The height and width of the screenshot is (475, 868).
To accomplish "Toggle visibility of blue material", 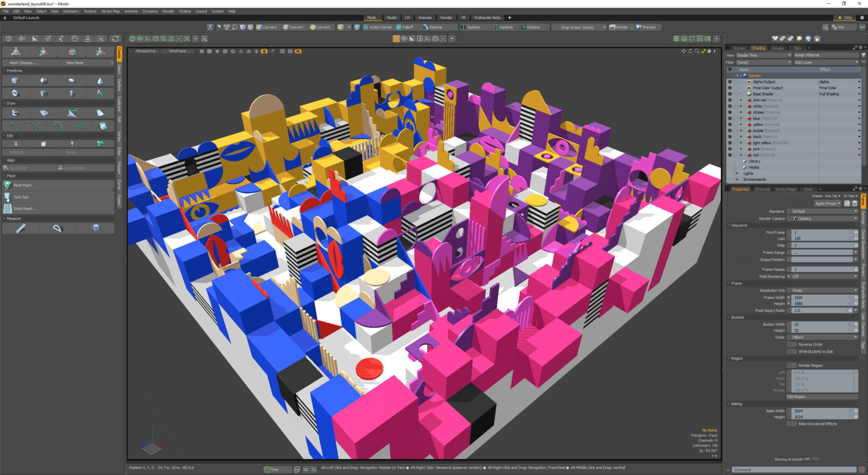I will coord(730,118).
